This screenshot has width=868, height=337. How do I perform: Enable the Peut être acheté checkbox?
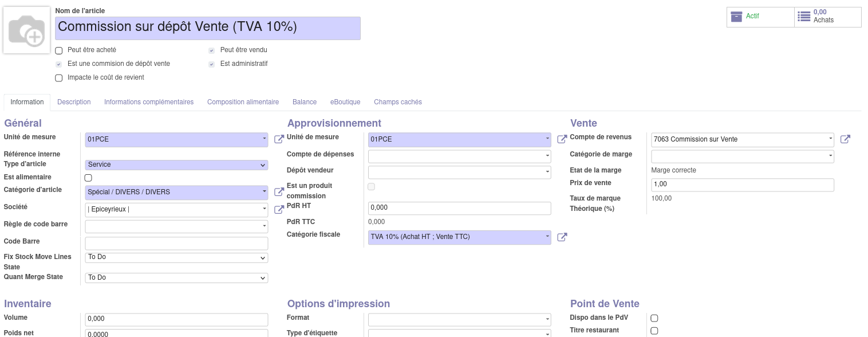(59, 50)
